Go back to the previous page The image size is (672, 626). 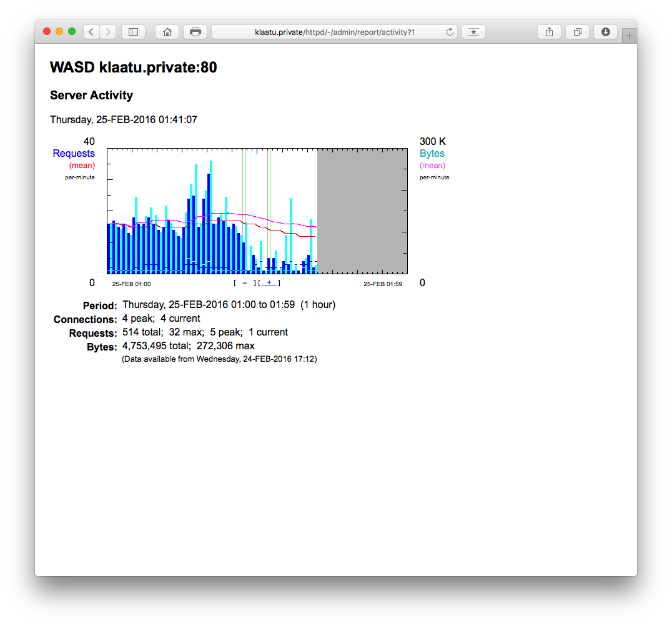tap(91, 32)
